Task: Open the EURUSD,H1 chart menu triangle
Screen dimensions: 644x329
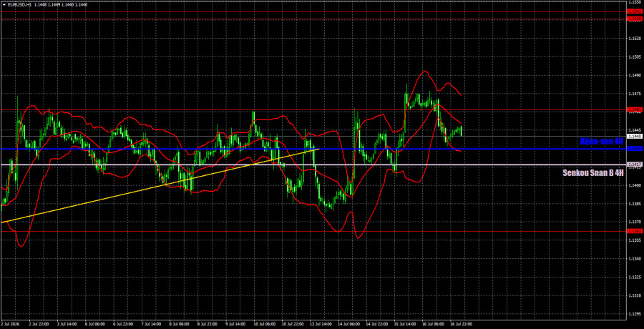Action: click(4, 4)
